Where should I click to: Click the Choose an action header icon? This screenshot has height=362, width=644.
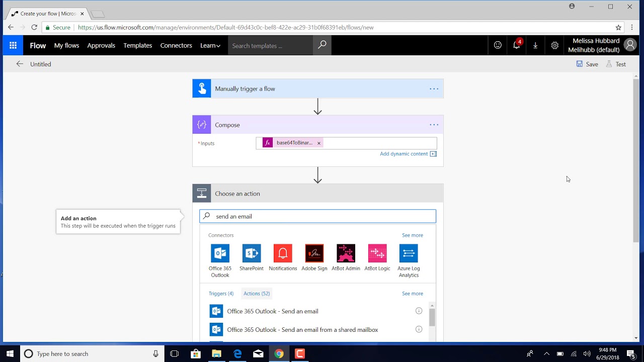202,193
